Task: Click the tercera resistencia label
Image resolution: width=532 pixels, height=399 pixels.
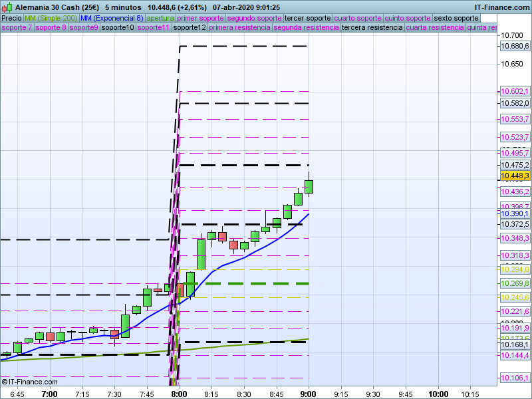Action: (372, 28)
